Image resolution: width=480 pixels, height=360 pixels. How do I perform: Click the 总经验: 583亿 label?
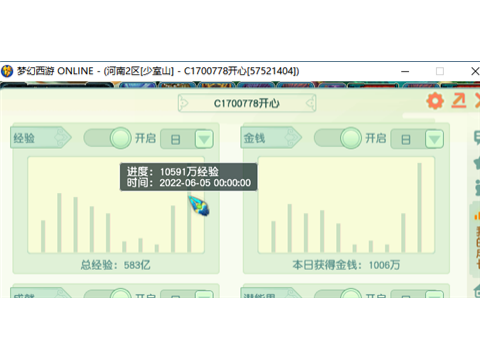pyautogui.click(x=115, y=265)
